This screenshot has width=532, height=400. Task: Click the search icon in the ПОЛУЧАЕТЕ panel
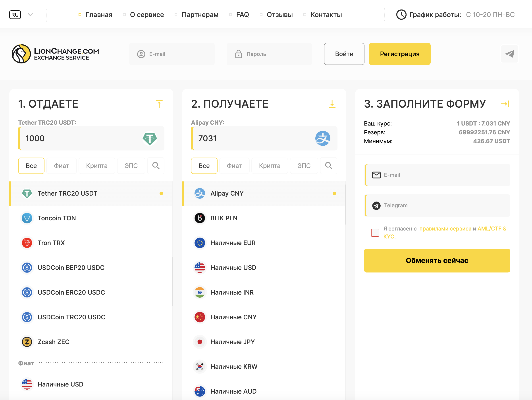coord(329,166)
